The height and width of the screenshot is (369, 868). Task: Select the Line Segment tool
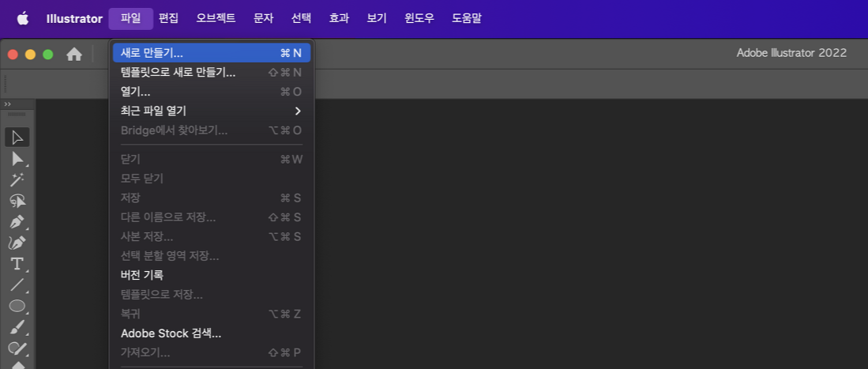pos(17,284)
